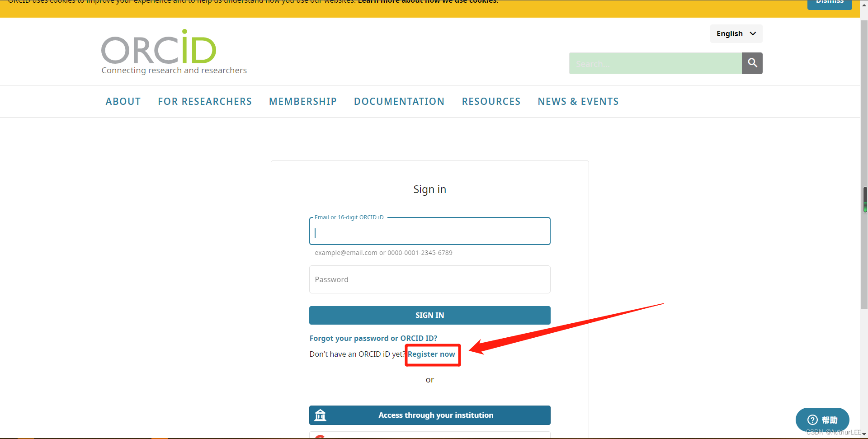Viewport: 868px width, 439px height.
Task: Focus the Email or ORCID iD field
Action: click(x=429, y=231)
